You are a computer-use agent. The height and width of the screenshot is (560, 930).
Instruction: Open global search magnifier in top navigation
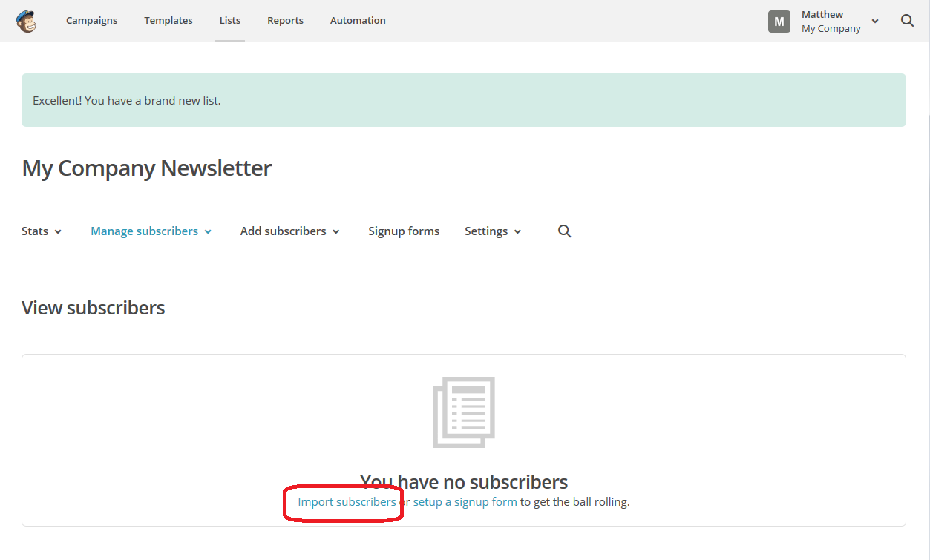click(907, 21)
